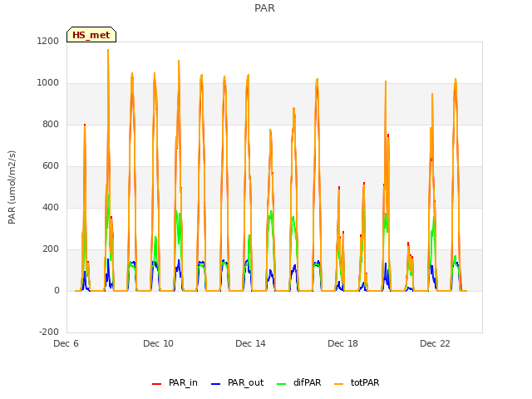Image resolution: width=532 pixels, height=399 pixels.
Task: Click the 200 y-axis tick label
Action: tap(51, 249)
